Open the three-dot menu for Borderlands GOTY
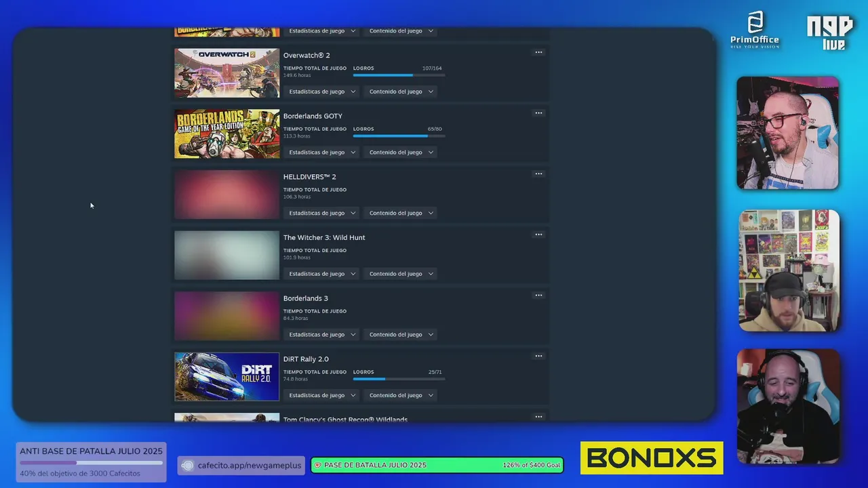868x488 pixels. (x=538, y=113)
